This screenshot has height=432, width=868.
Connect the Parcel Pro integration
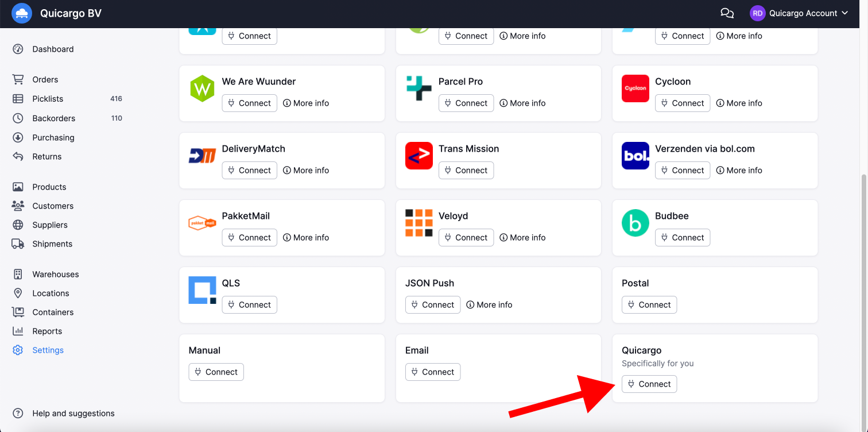click(466, 103)
